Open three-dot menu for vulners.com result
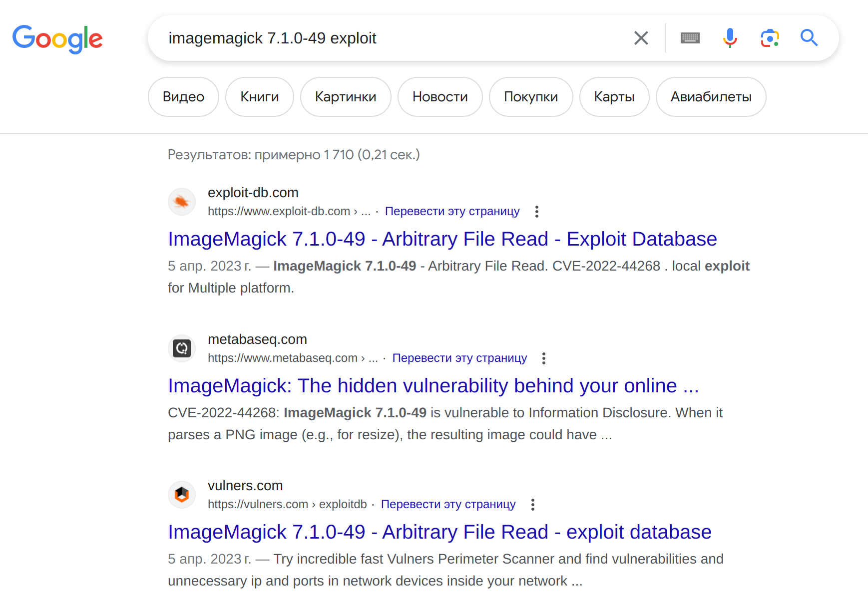 click(x=533, y=505)
